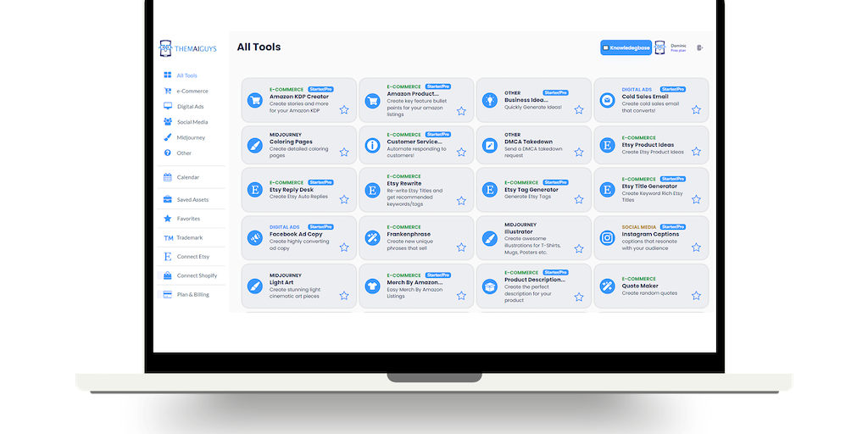
Task: Star the Instagram Captions tool
Action: point(697,248)
